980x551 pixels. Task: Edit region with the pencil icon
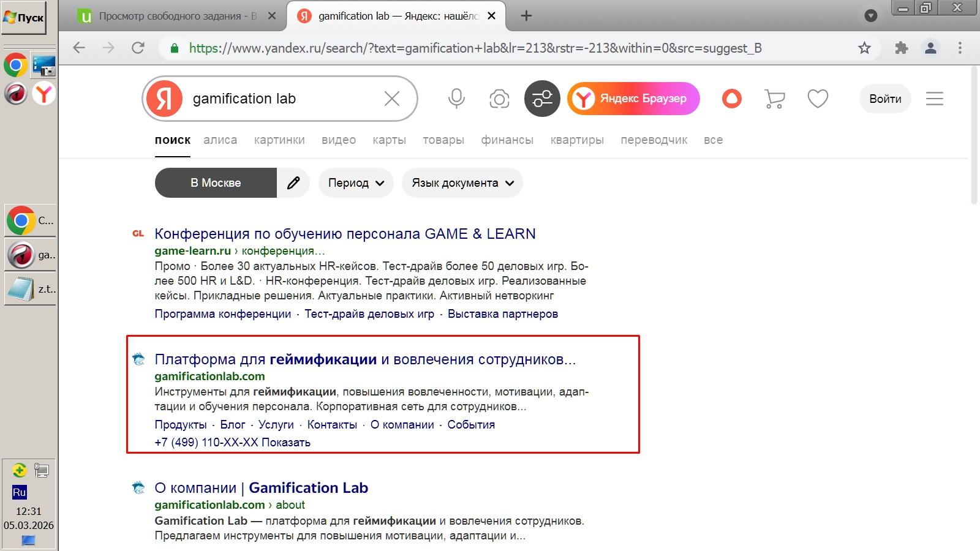pyautogui.click(x=293, y=183)
